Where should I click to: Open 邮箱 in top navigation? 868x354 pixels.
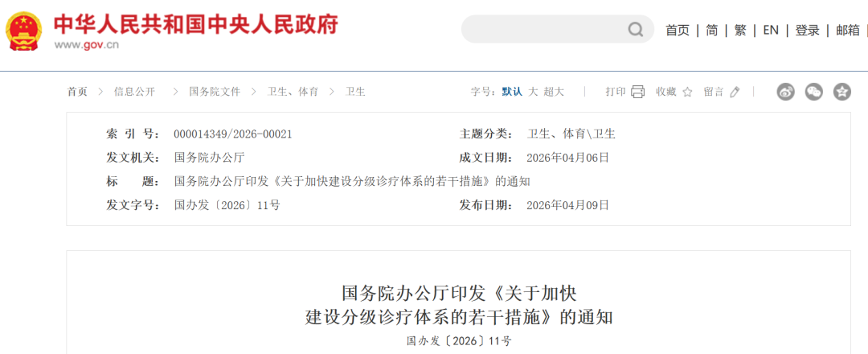pyautogui.click(x=848, y=30)
